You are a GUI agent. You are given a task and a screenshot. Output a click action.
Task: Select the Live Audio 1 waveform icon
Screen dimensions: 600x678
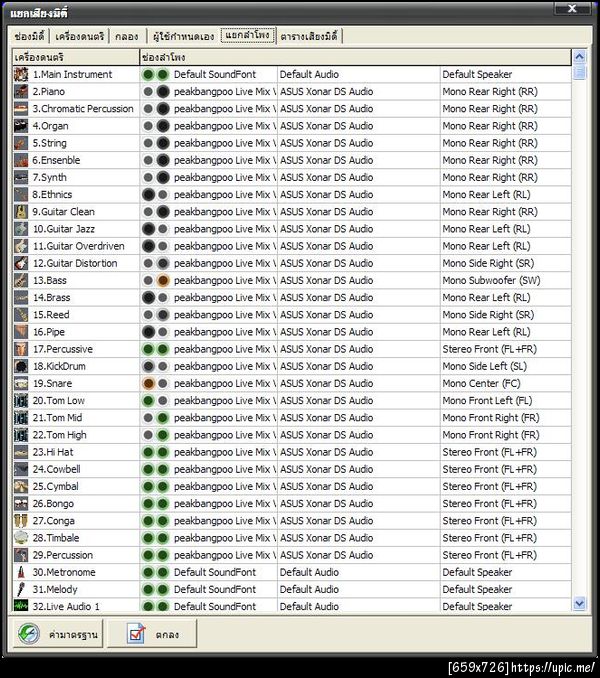click(21, 606)
